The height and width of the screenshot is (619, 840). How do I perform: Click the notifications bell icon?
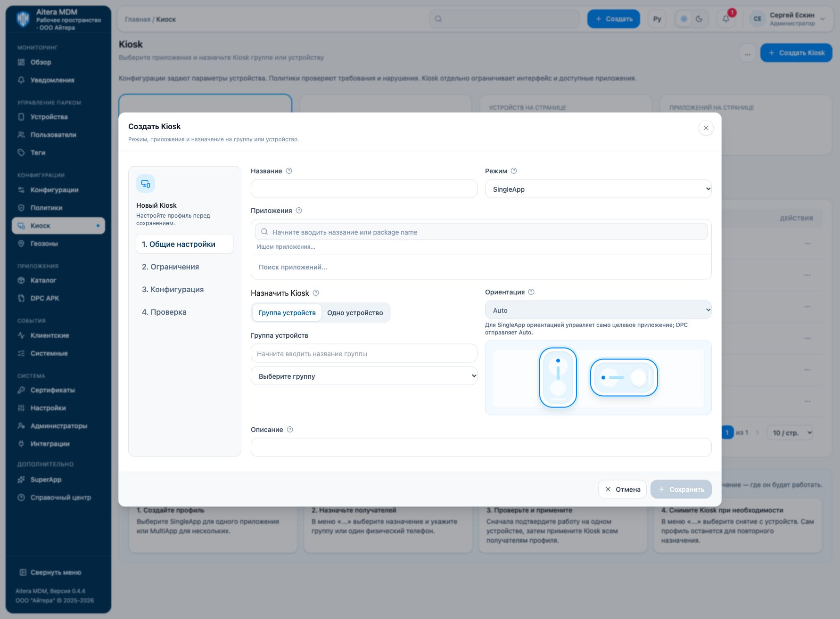(726, 19)
